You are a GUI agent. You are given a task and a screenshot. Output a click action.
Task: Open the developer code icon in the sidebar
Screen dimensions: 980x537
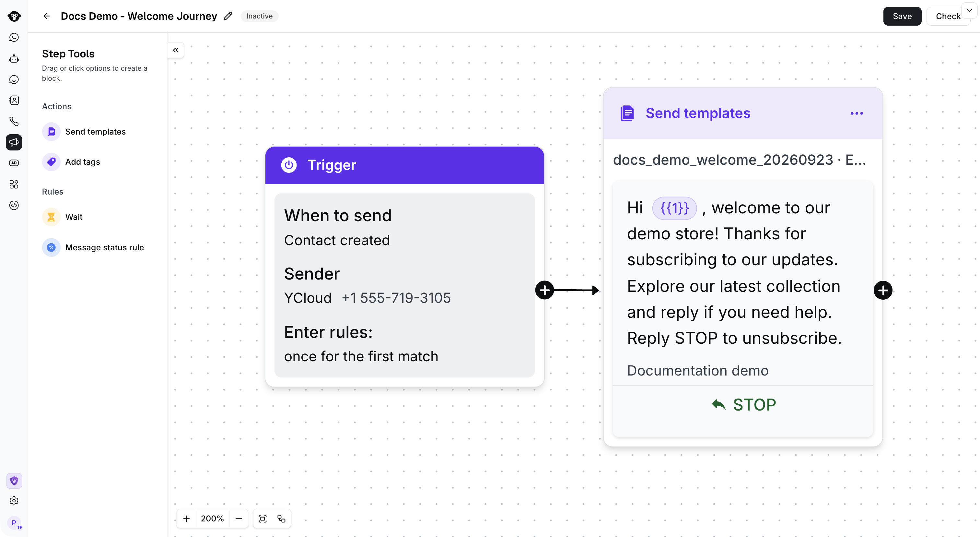click(x=14, y=206)
